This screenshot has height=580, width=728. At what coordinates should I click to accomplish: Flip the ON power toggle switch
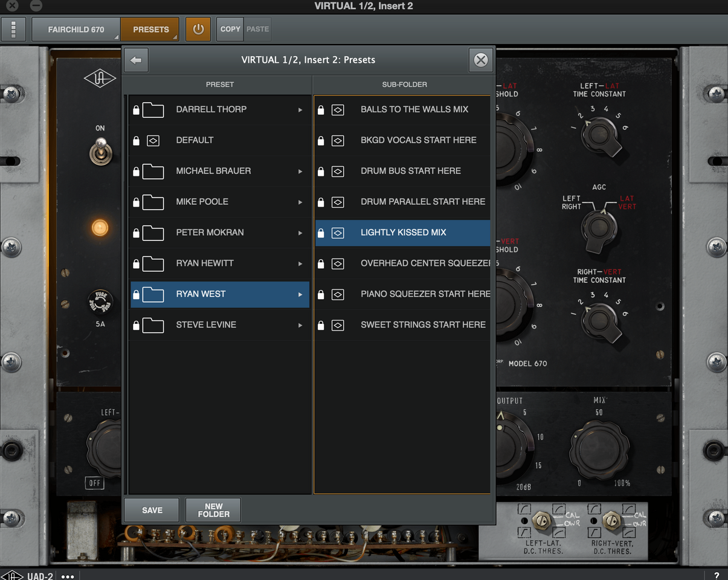tap(100, 150)
